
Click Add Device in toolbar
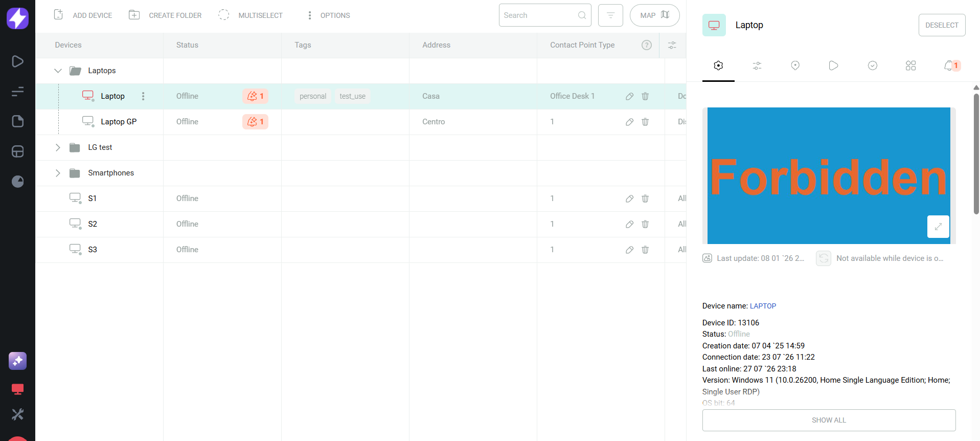83,15
